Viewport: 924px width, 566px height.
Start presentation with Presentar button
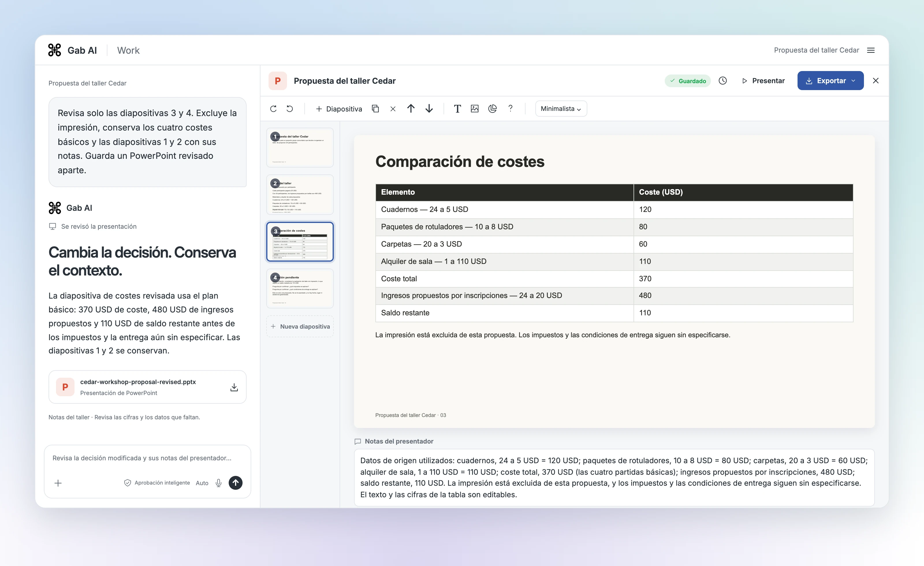(763, 81)
